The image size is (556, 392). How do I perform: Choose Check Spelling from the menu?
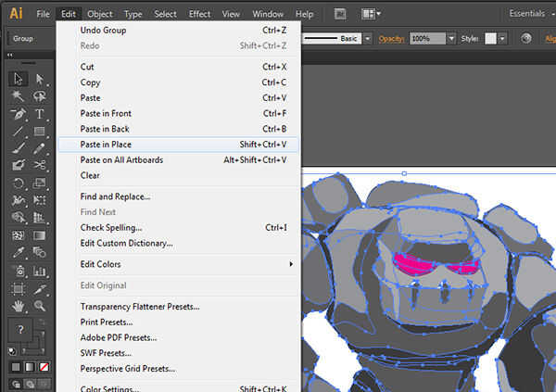click(178, 228)
